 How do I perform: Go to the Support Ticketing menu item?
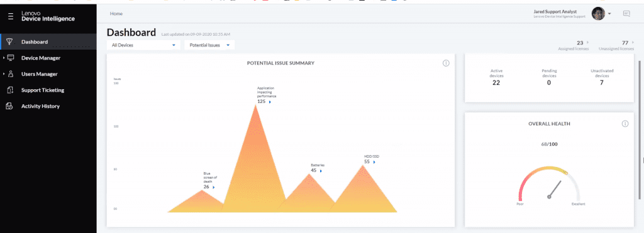point(43,90)
